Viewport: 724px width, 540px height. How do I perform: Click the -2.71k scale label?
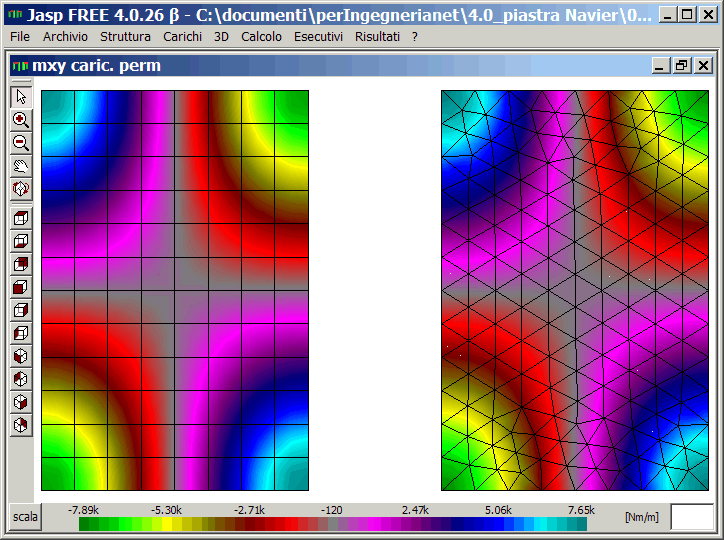click(249, 510)
